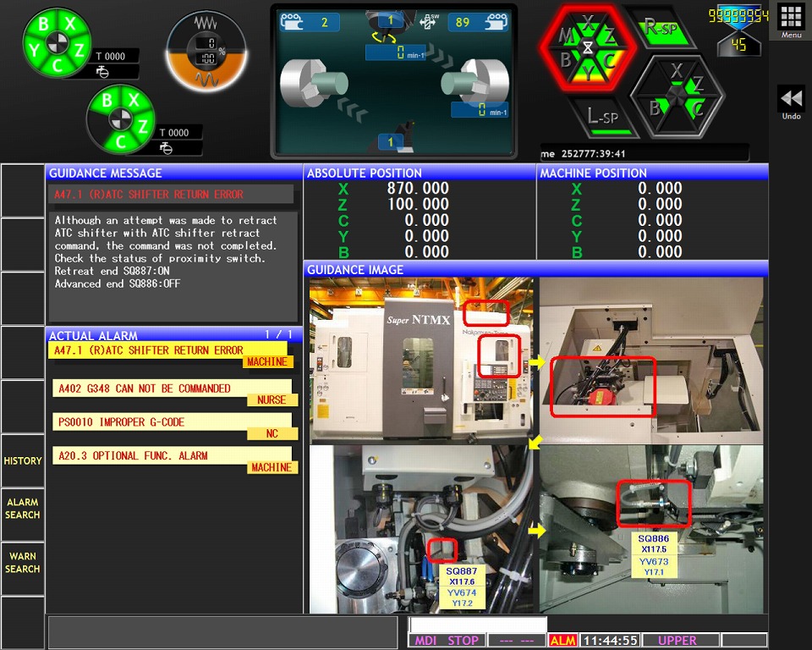Select the L-SP left spindle hexagon
This screenshot has height=650, width=812.
pyautogui.click(x=602, y=117)
